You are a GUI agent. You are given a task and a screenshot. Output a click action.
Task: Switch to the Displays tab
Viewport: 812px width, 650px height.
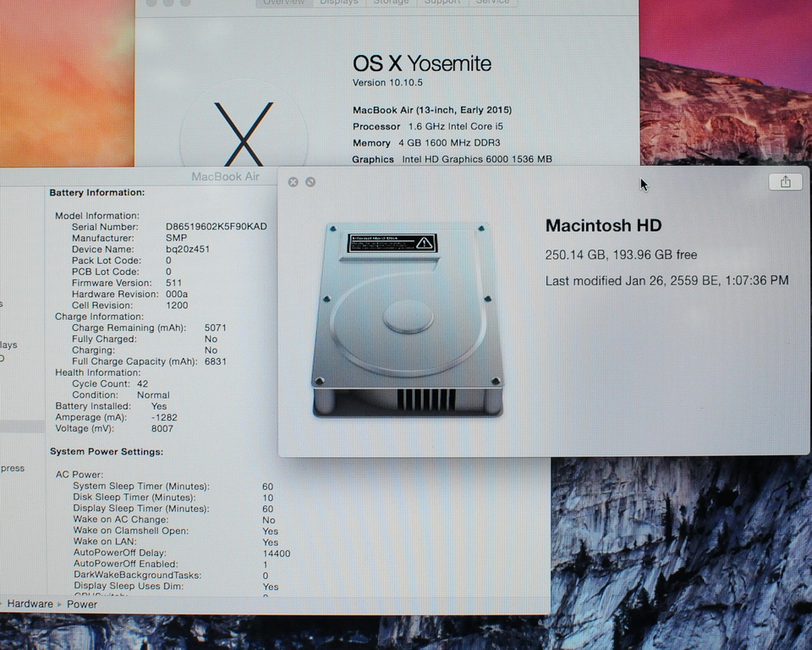338,3
